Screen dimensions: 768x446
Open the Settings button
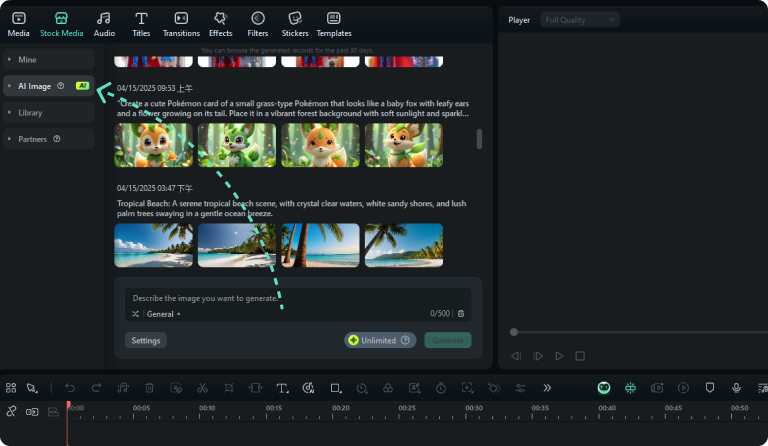[x=145, y=340]
